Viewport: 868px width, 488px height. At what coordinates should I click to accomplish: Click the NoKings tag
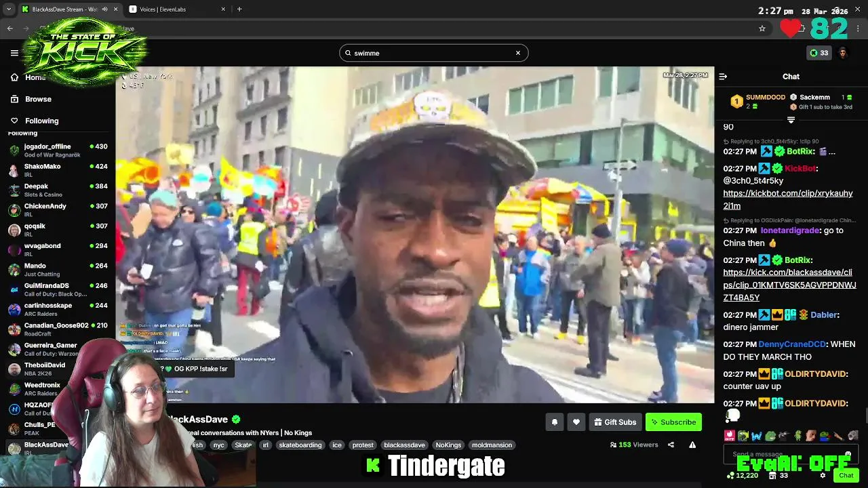448,445
